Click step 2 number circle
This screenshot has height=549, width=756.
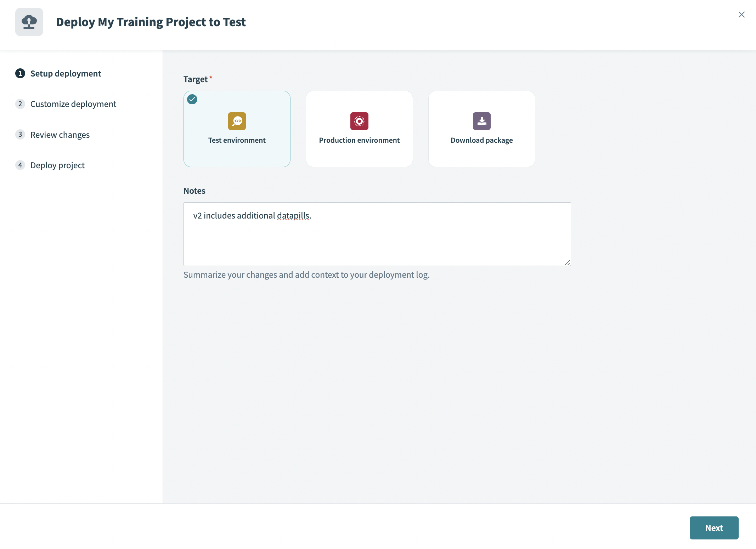tap(20, 104)
